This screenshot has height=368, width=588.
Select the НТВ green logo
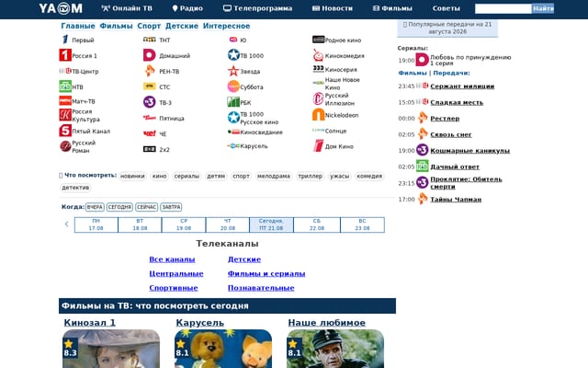point(65,86)
